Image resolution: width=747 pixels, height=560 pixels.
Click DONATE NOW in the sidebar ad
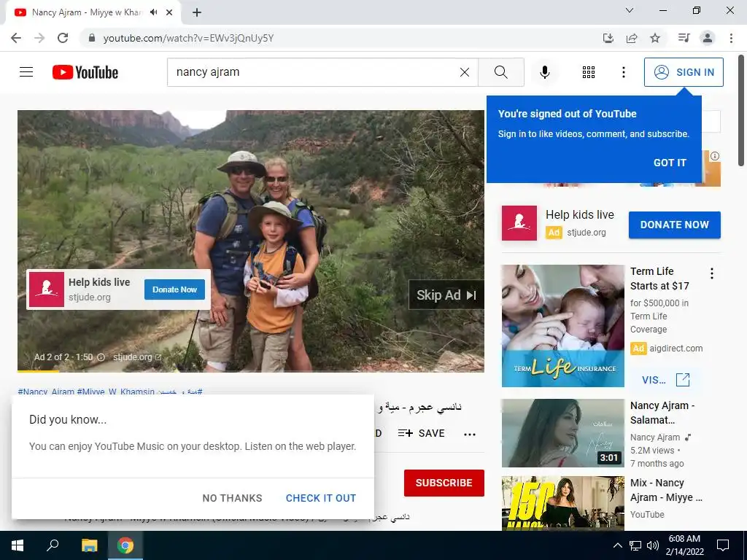point(675,225)
